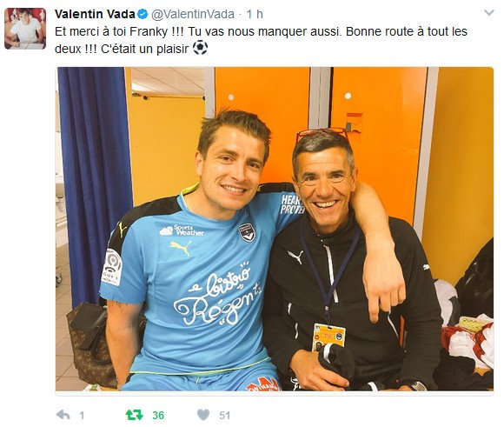This screenshot has height=427, width=504.
Task: Expand the tweet options chevron
Action: (489, 13)
